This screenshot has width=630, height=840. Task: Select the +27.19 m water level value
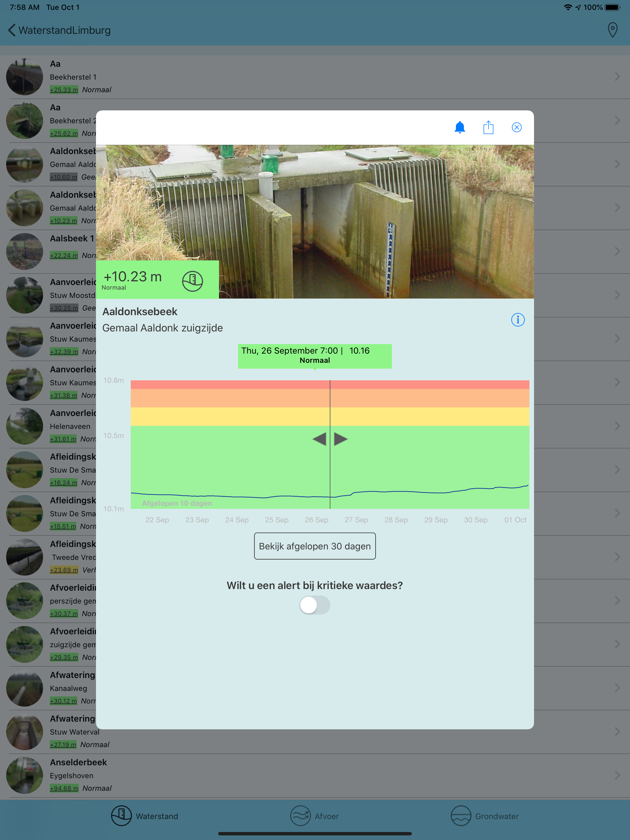pos(63,745)
